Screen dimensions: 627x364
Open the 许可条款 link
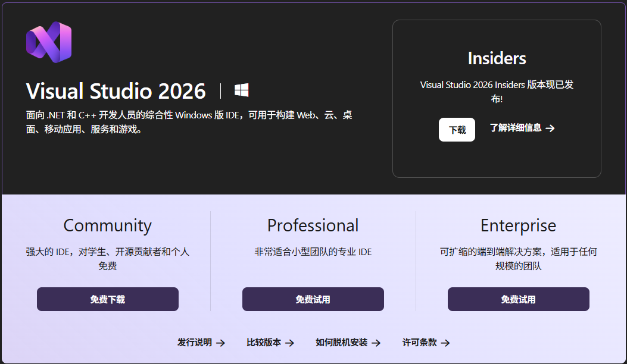point(418,343)
